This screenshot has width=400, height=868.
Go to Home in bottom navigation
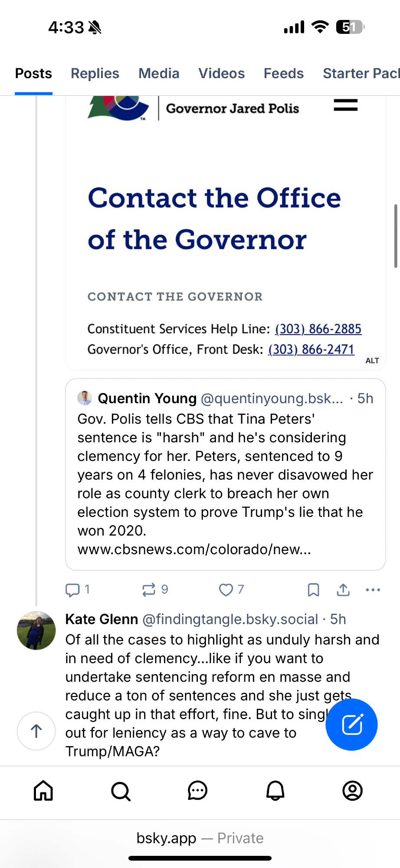43,791
